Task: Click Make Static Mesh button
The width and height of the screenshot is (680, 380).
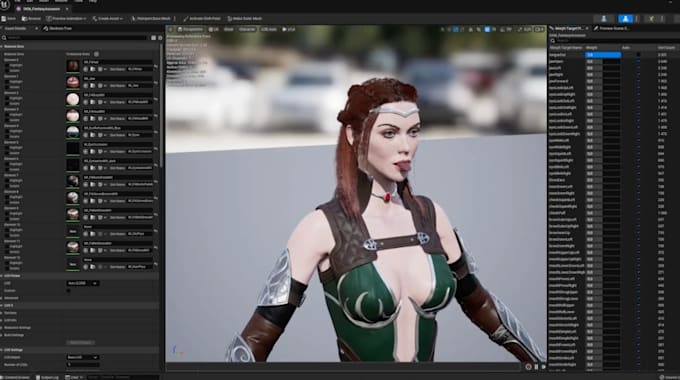Action: [x=245, y=19]
